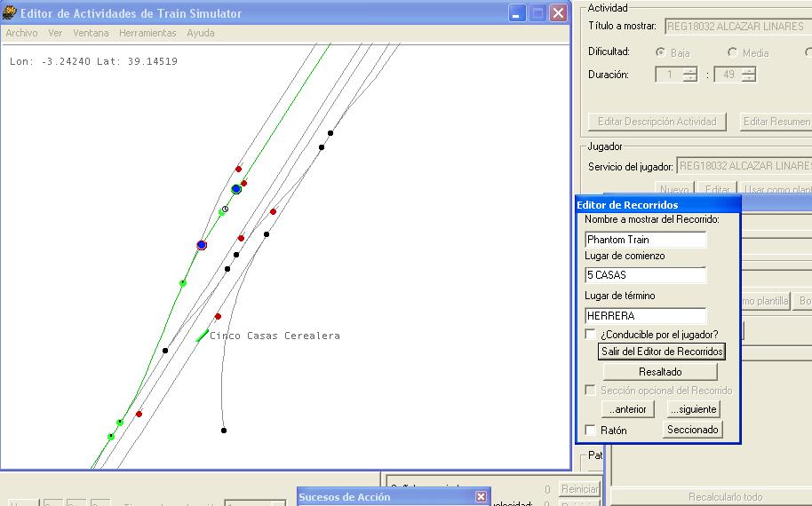Click Salir del Editor de Recorridos button

coord(663,352)
